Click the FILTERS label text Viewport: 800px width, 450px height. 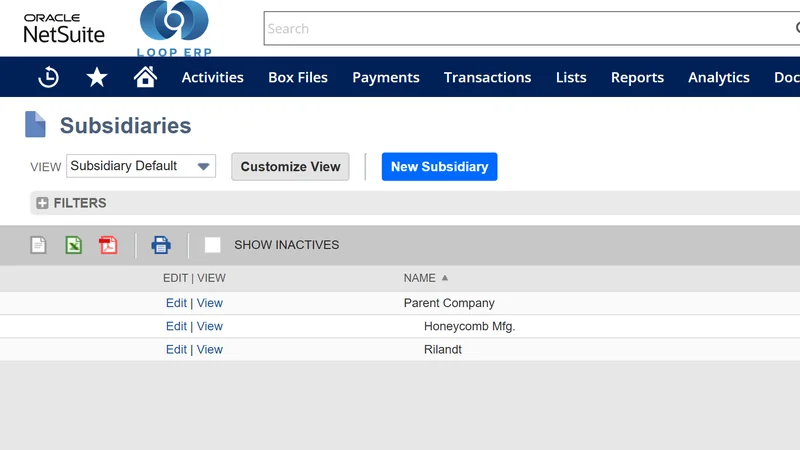[x=80, y=203]
